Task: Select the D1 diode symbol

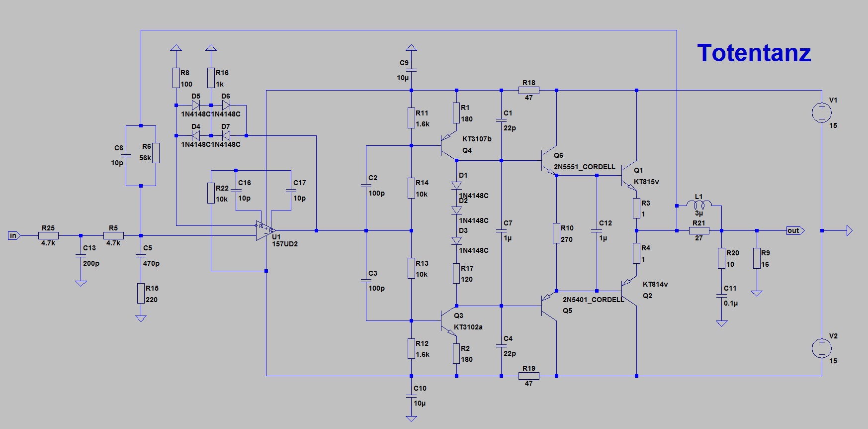Action: pyautogui.click(x=456, y=186)
